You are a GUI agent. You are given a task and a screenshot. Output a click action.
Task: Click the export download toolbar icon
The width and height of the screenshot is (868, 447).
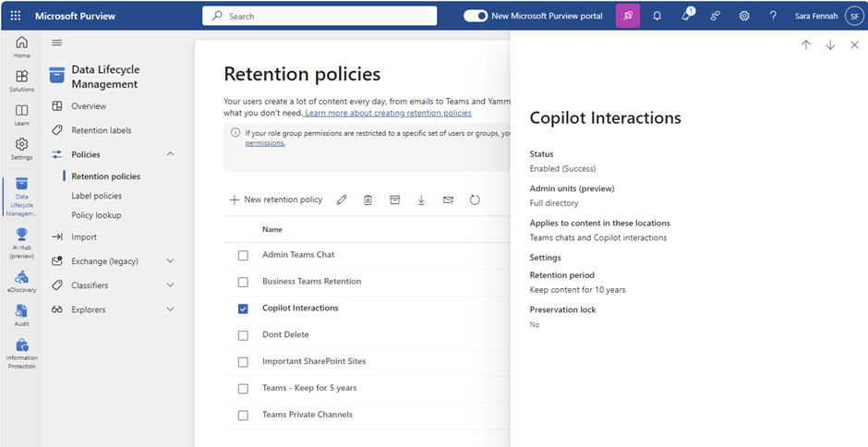(x=421, y=200)
